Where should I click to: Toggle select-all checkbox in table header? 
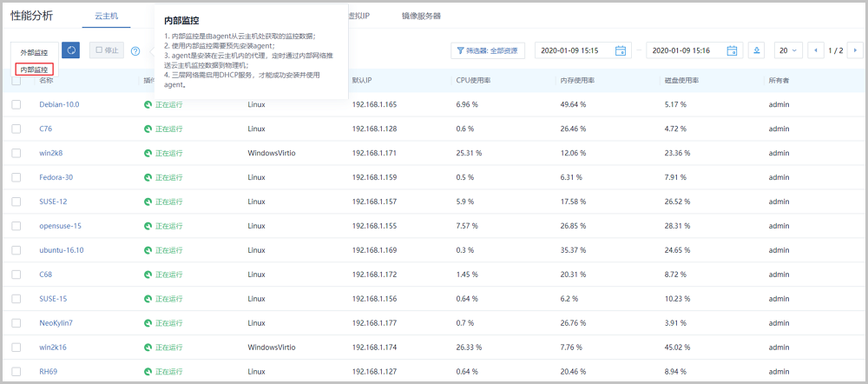16,81
